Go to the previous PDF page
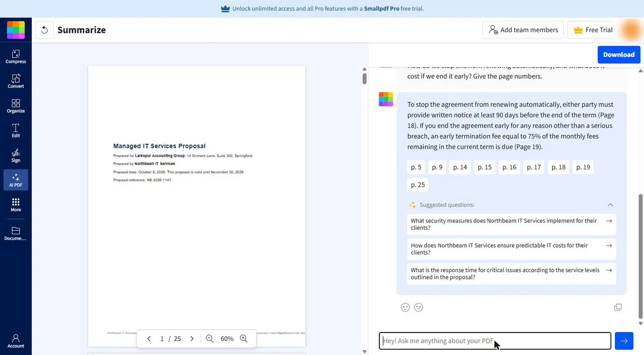Viewport: 644px width, 355px height. (x=149, y=339)
